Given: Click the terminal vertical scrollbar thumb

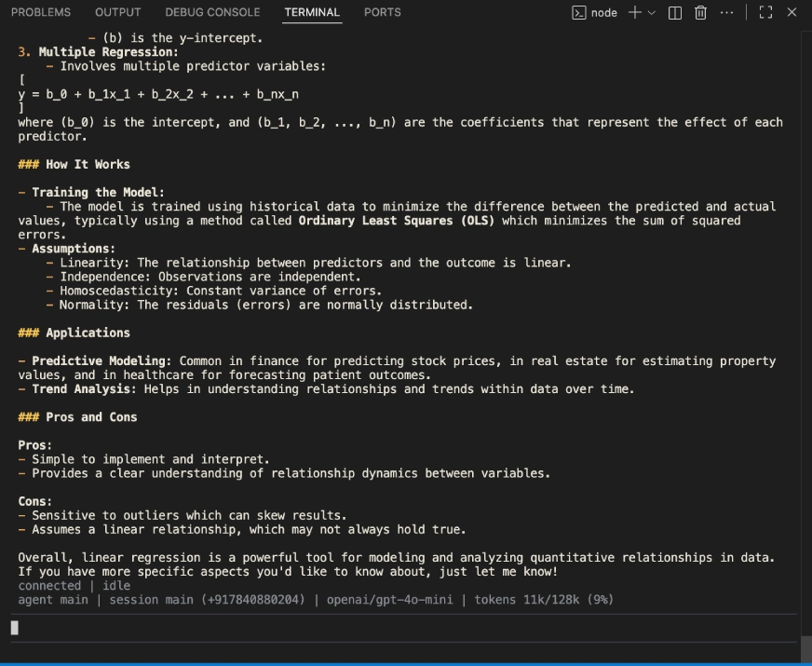Looking at the screenshot, I should click(805, 648).
